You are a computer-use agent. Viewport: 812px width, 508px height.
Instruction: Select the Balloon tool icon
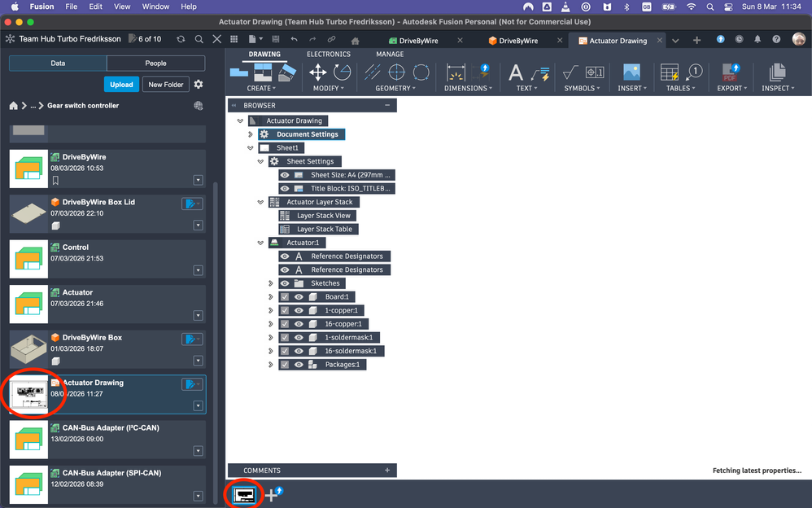(x=694, y=72)
